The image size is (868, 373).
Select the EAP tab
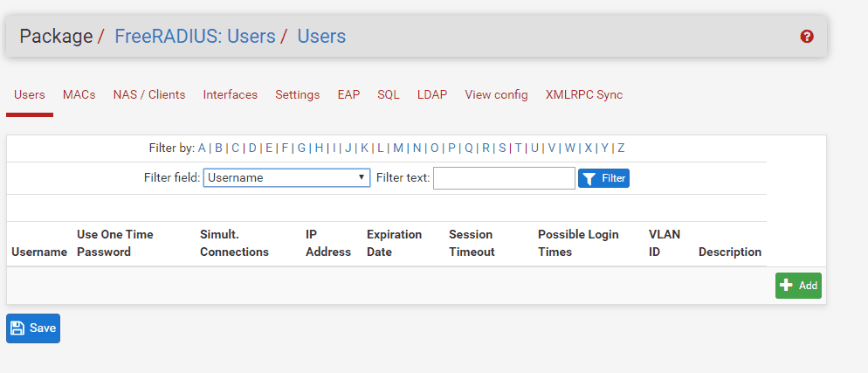click(348, 95)
